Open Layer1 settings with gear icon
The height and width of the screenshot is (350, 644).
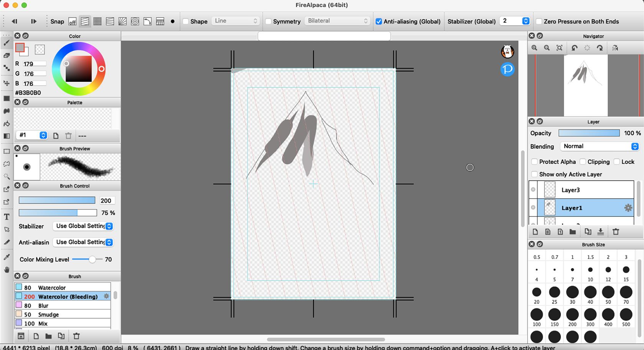coord(628,208)
